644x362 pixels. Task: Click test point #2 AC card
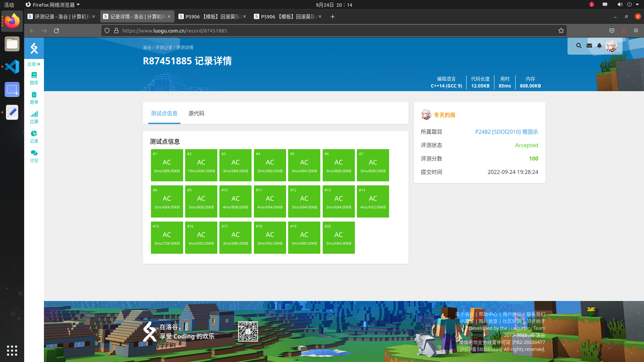(201, 165)
